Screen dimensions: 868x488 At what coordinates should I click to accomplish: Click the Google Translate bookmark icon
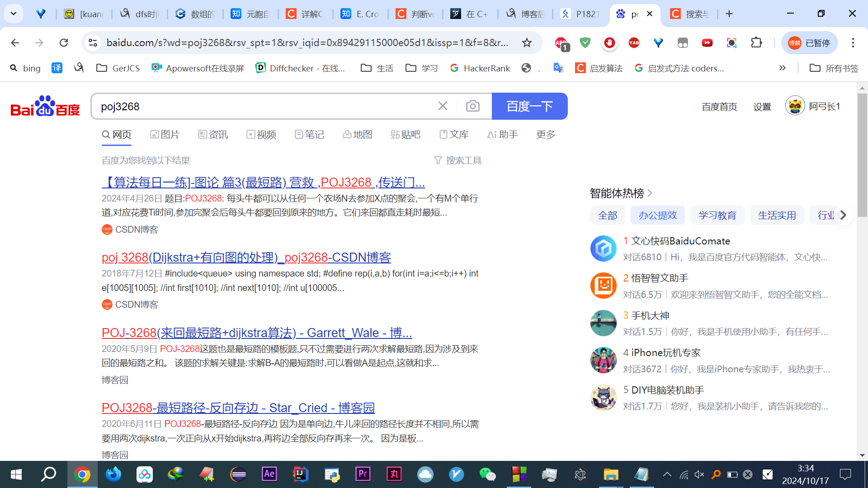(558, 68)
